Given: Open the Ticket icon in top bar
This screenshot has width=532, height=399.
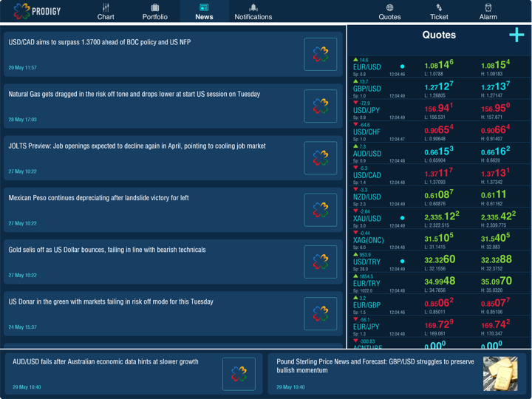Looking at the screenshot, I should pos(439,12).
